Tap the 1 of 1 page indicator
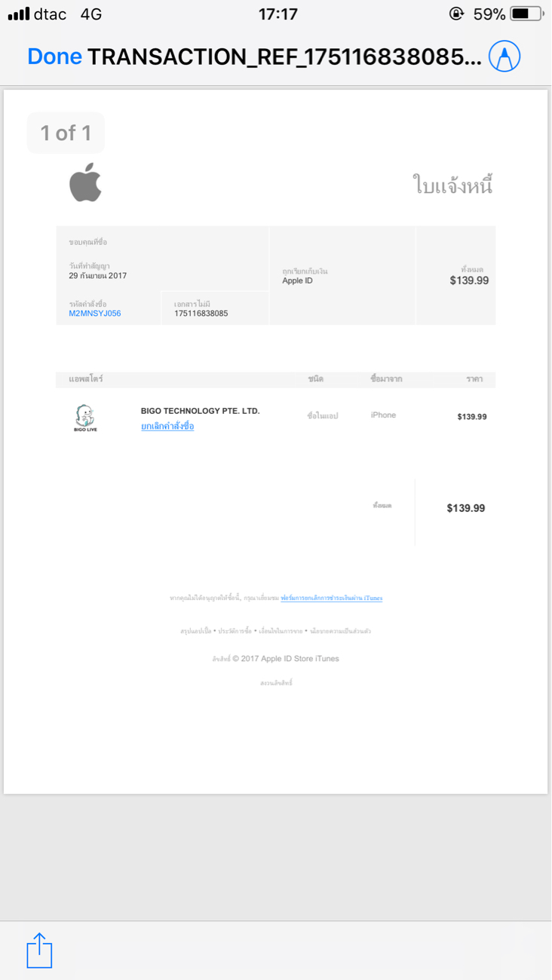The image size is (552, 980). pos(66,133)
